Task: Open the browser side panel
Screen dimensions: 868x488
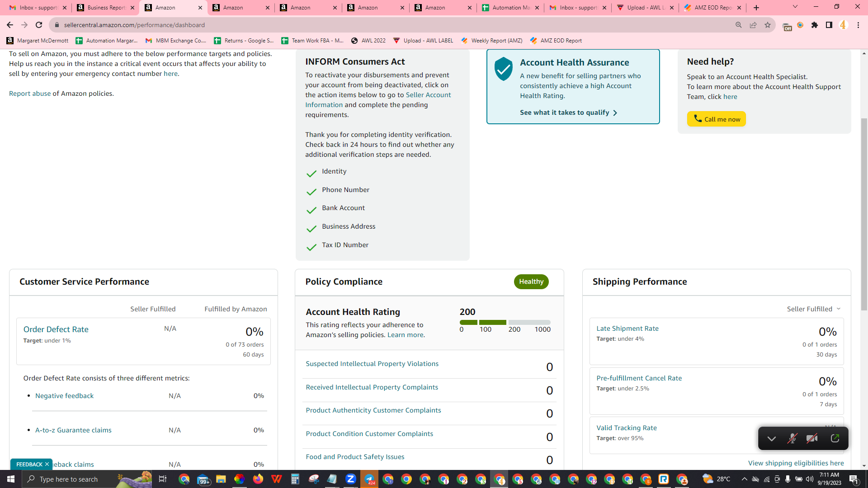Action: [829, 25]
